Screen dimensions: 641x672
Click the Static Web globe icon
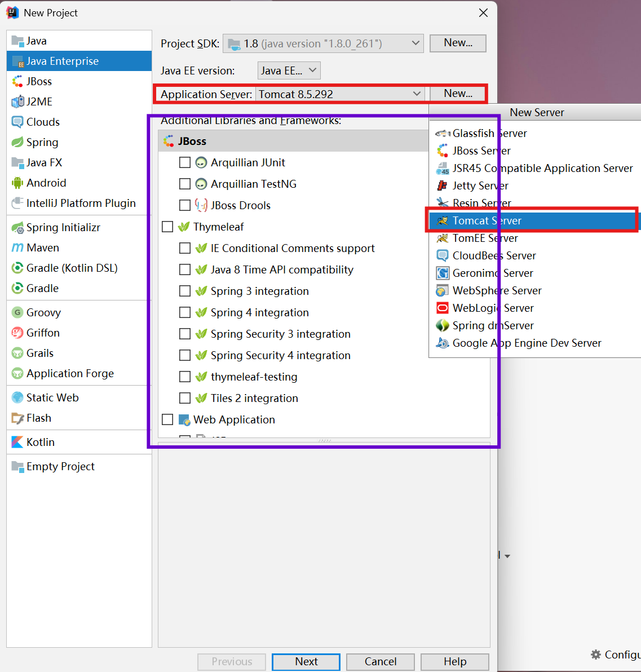coord(17,397)
